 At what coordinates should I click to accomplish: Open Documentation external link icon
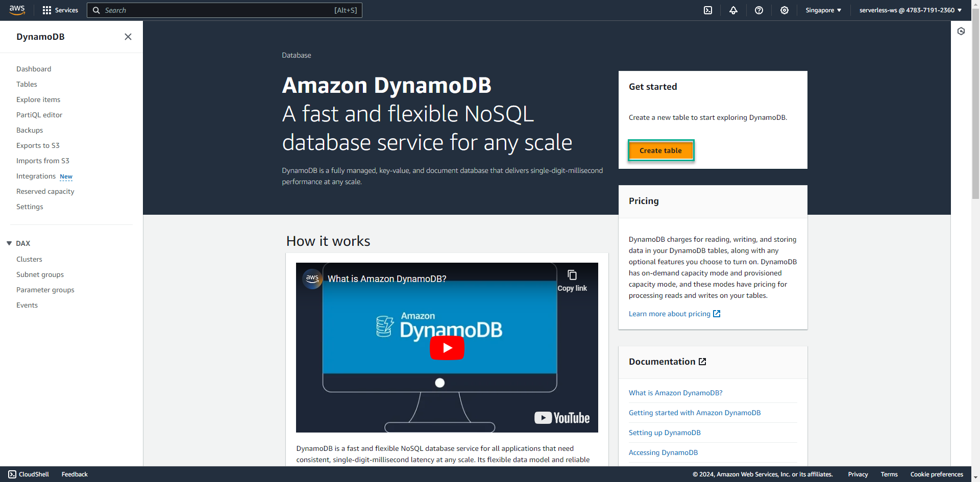point(702,362)
